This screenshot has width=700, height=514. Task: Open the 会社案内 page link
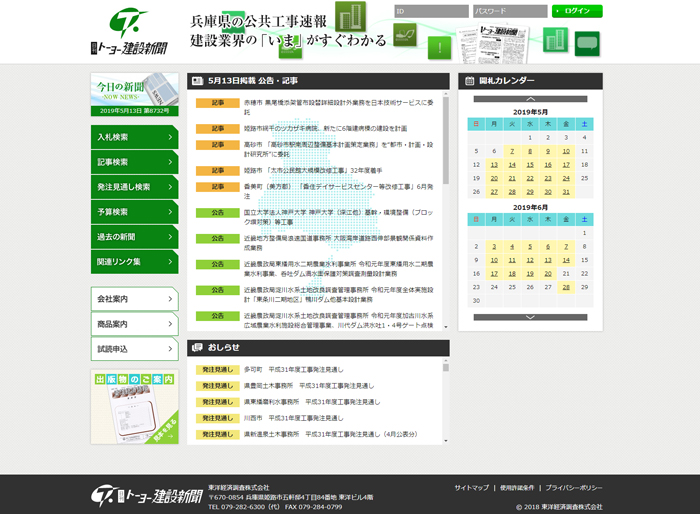pyautogui.click(x=134, y=299)
